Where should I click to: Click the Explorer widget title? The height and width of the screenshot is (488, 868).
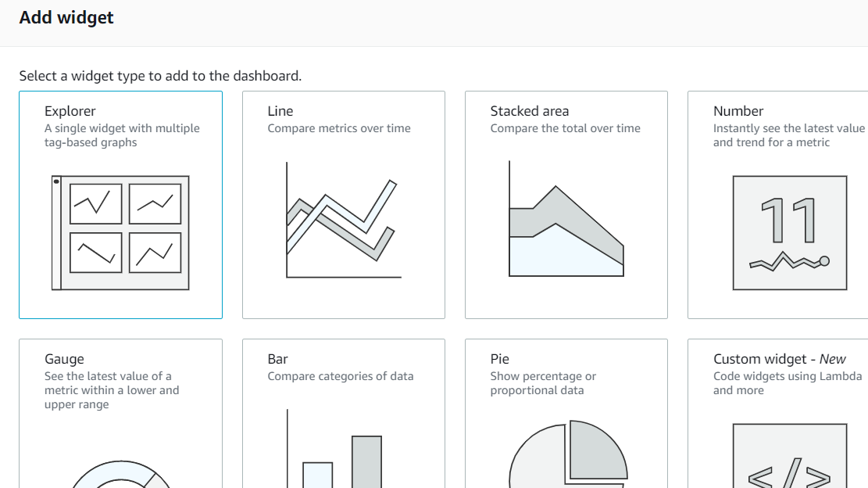pyautogui.click(x=70, y=111)
